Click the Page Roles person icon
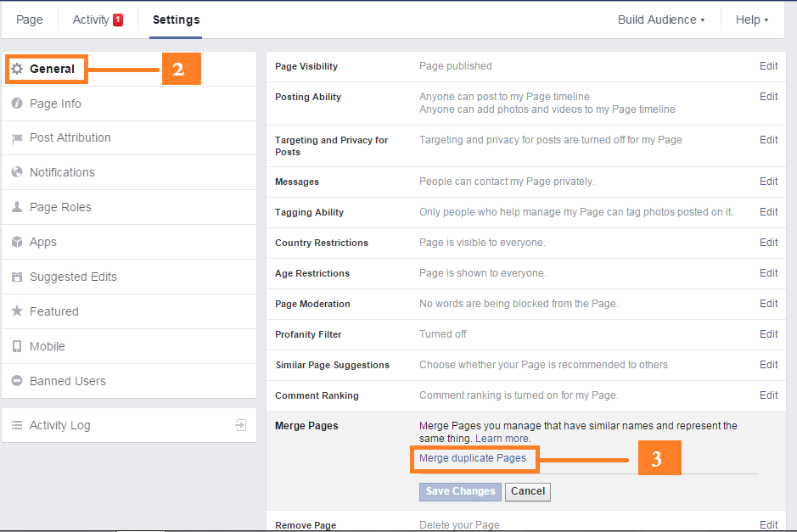This screenshot has width=797, height=532. point(17,207)
